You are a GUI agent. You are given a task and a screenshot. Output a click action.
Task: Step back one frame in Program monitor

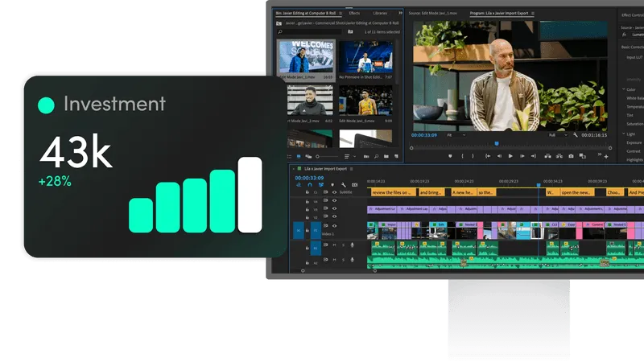(x=499, y=156)
